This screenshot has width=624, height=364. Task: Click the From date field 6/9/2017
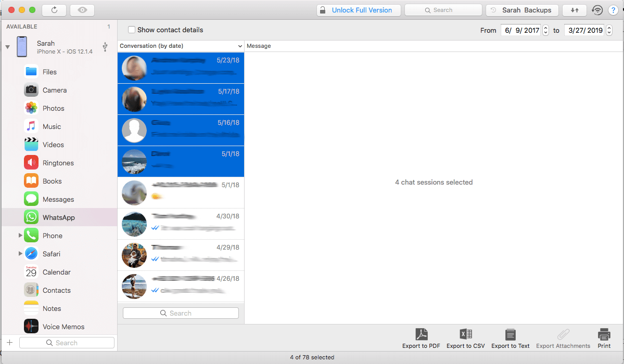(521, 30)
